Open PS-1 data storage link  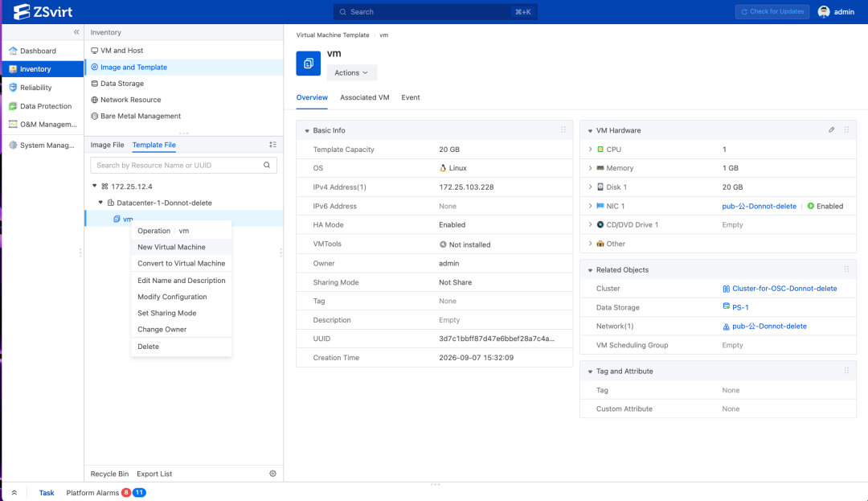(740, 307)
